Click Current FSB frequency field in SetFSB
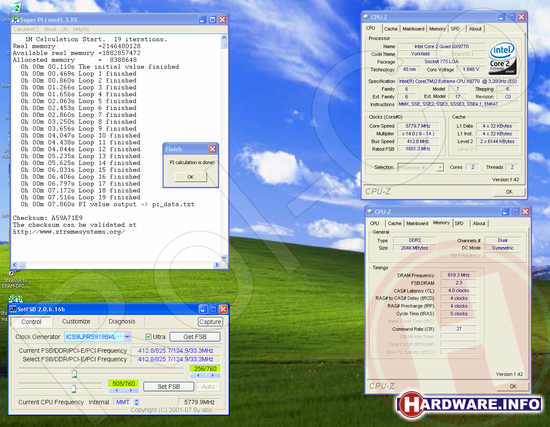The width and height of the screenshot is (550, 427). (175, 351)
